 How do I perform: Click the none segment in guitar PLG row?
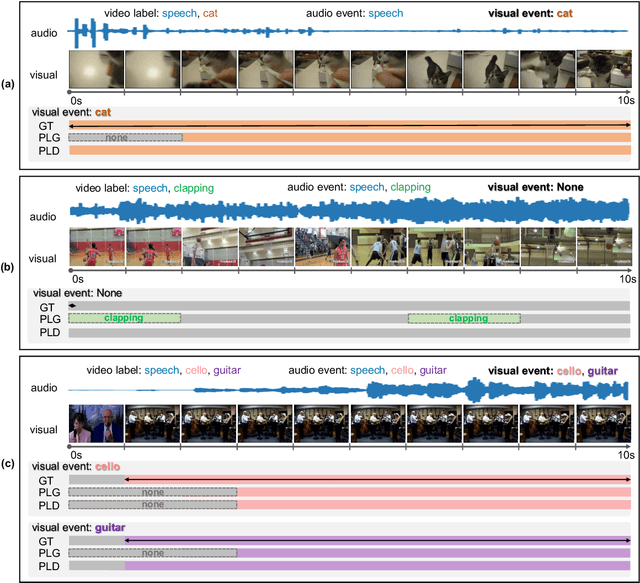pos(152,552)
